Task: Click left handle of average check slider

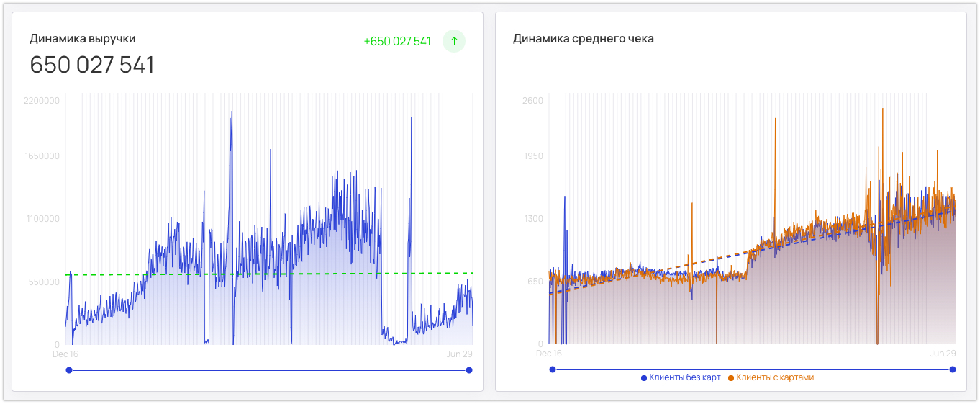Action: coord(553,369)
